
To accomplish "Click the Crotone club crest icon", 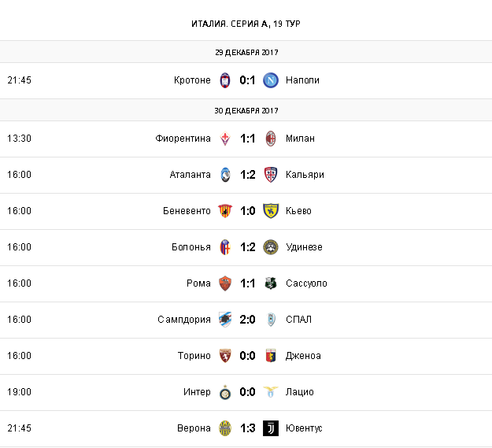I will (225, 80).
